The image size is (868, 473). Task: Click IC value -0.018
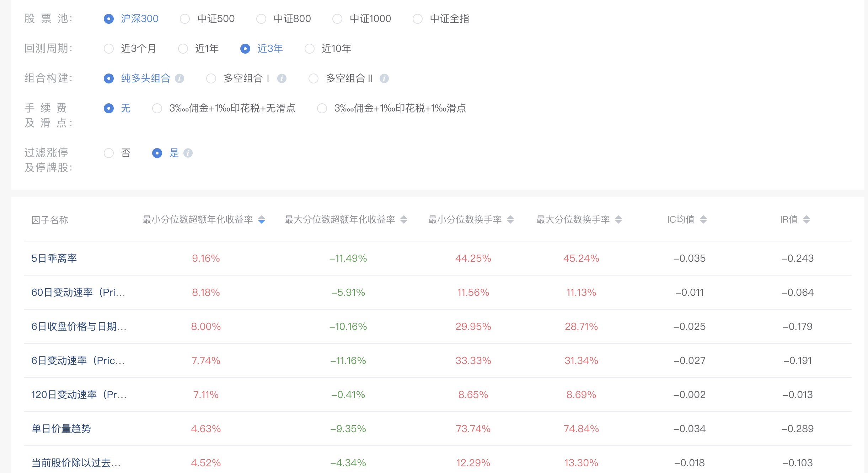click(689, 463)
